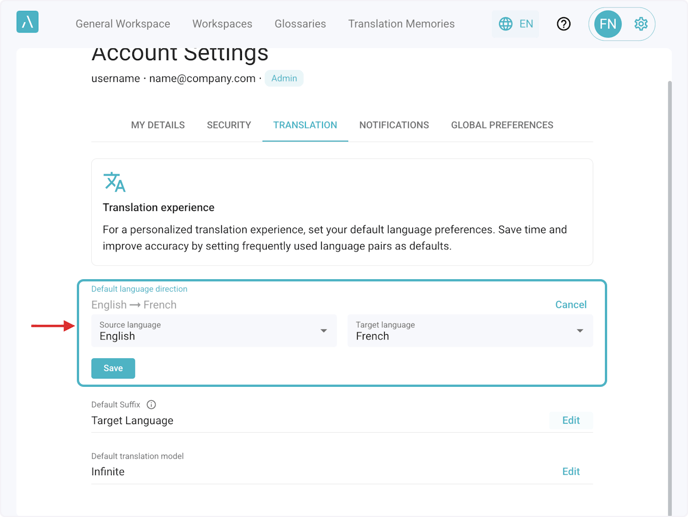Screen dimensions: 688x517
Task: Switch to the My Details tab
Action: tap(158, 125)
